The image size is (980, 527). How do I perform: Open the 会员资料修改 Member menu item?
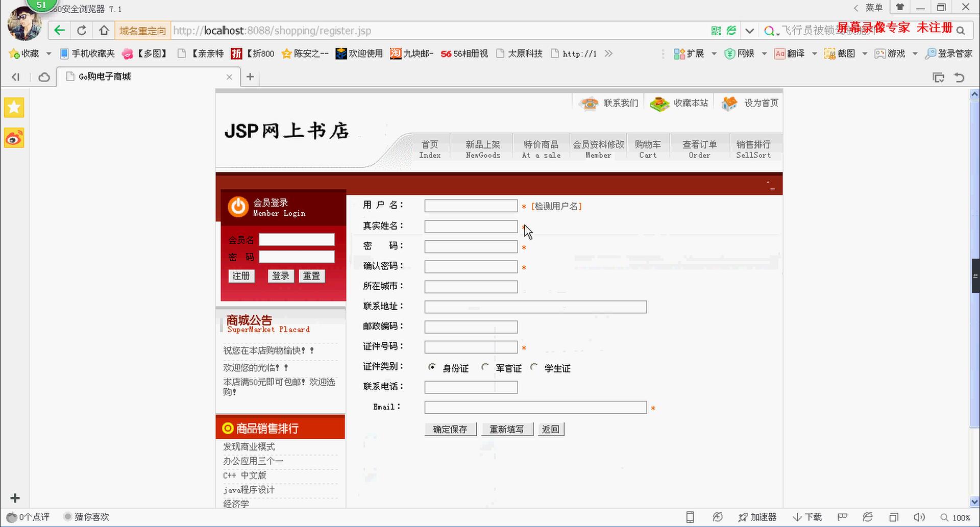tap(598, 149)
